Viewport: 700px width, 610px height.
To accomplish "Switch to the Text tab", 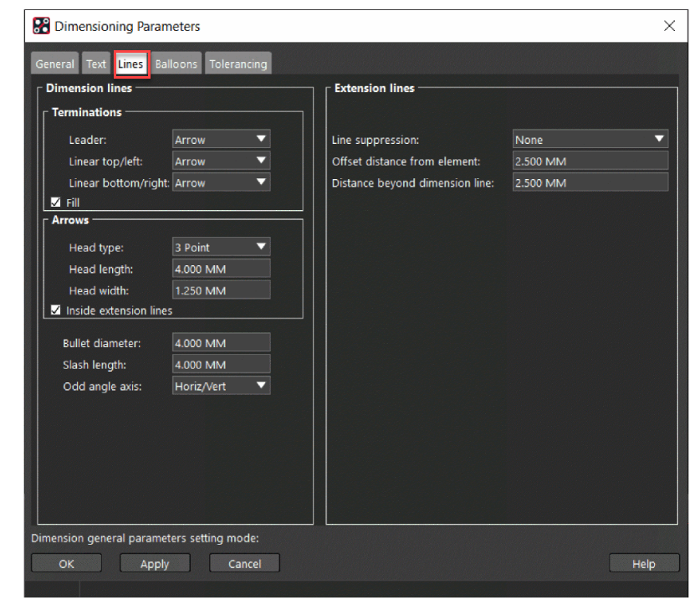I will point(96,64).
